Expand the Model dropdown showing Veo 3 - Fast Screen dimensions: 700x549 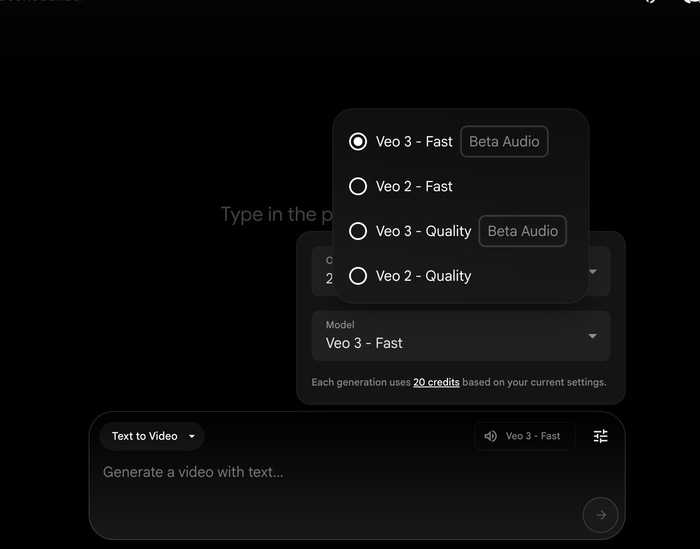[x=460, y=336]
